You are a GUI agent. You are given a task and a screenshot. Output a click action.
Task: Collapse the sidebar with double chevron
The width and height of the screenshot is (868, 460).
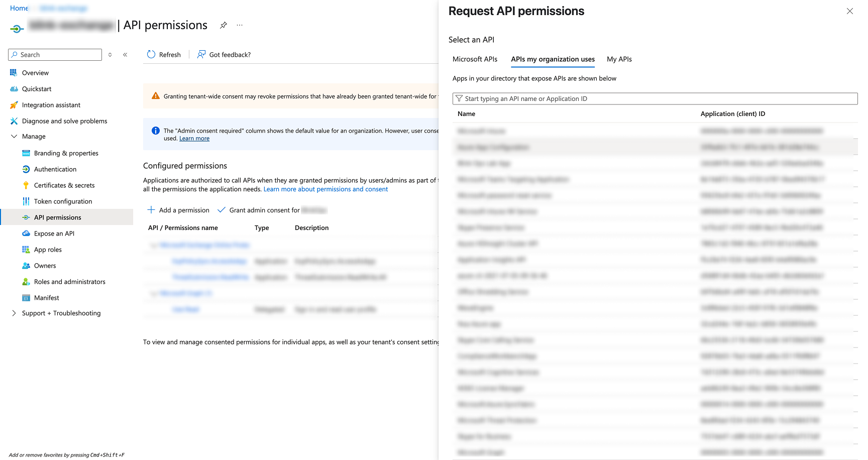(x=125, y=55)
